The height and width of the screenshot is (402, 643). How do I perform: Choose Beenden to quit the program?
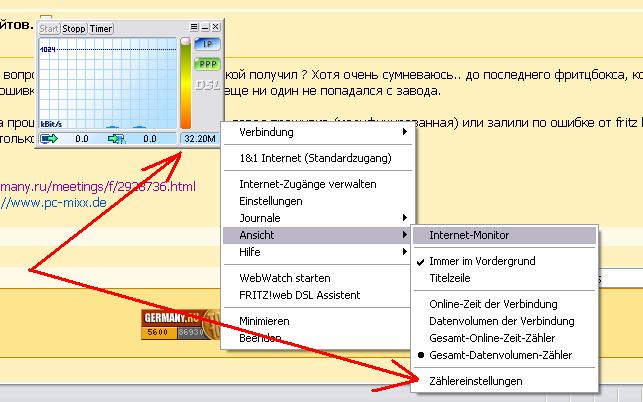click(x=317, y=338)
